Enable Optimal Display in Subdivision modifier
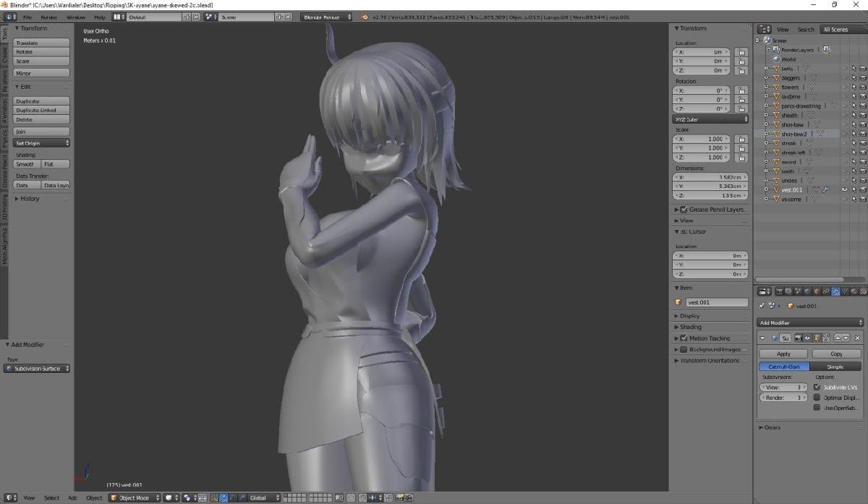This screenshot has height=504, width=868. point(818,398)
